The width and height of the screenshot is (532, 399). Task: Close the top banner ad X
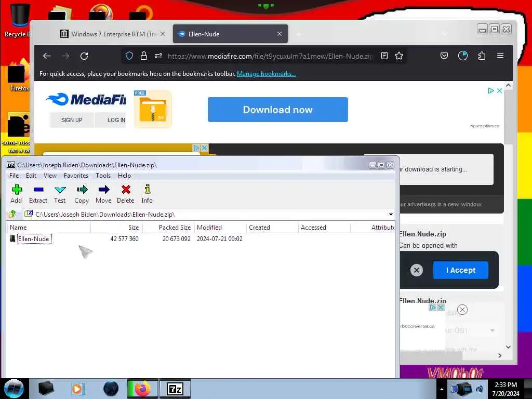[x=499, y=90]
